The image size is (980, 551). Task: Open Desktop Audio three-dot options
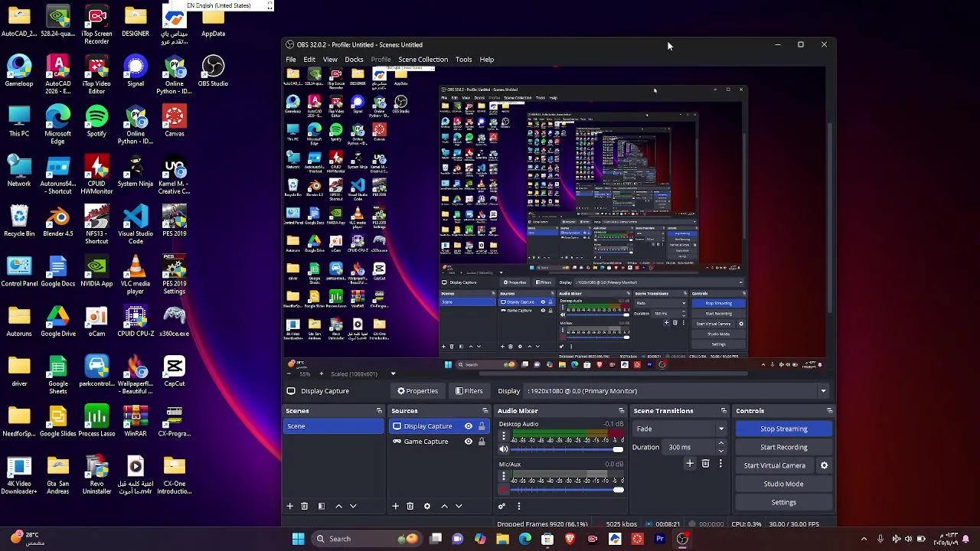pos(504,436)
